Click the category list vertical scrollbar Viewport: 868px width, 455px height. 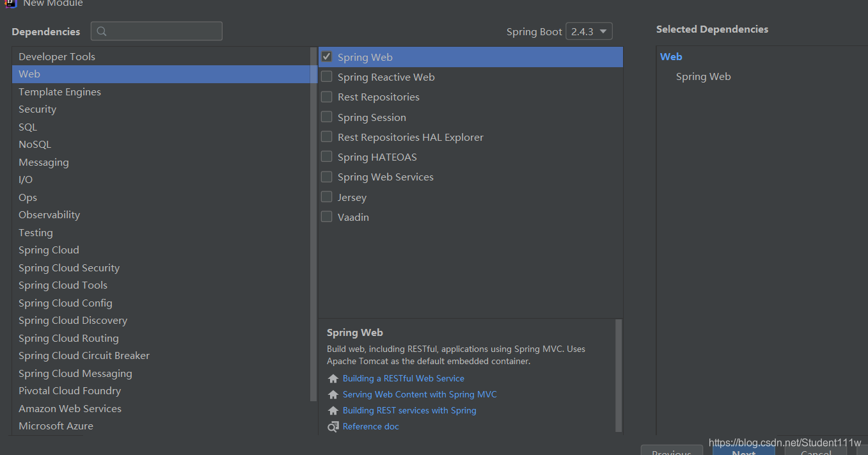tap(313, 224)
